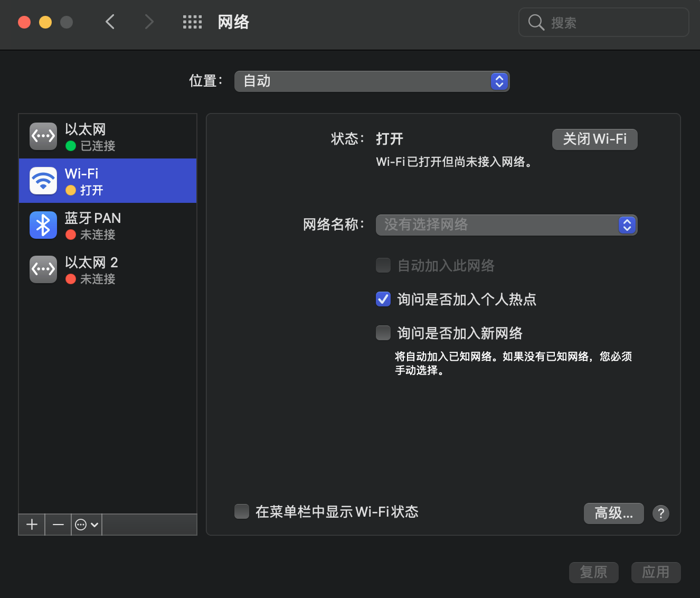The width and height of the screenshot is (700, 598).
Task: Open the service action menu (ellipsis)
Action: [x=87, y=525]
